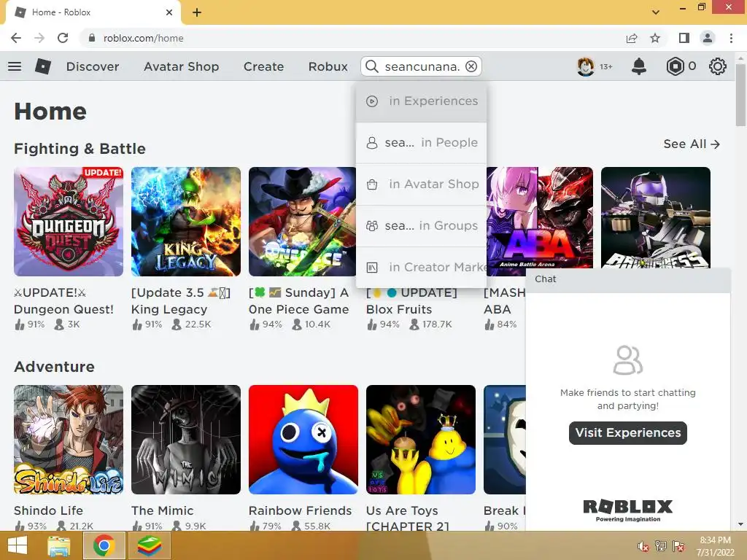
Task: Click the seancunana search field
Action: coord(422,66)
